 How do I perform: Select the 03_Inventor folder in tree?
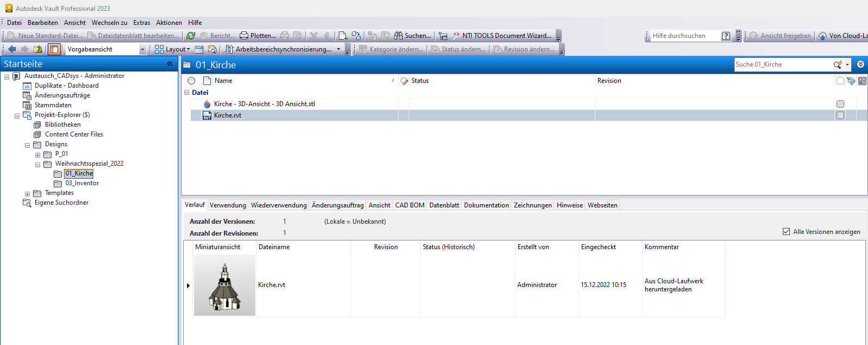[x=82, y=184]
